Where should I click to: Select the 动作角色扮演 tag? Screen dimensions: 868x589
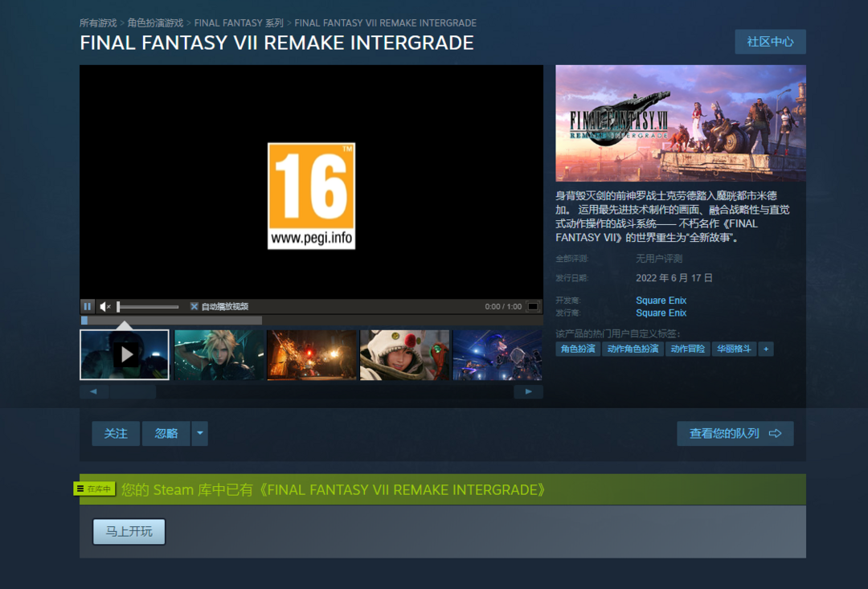[633, 349]
